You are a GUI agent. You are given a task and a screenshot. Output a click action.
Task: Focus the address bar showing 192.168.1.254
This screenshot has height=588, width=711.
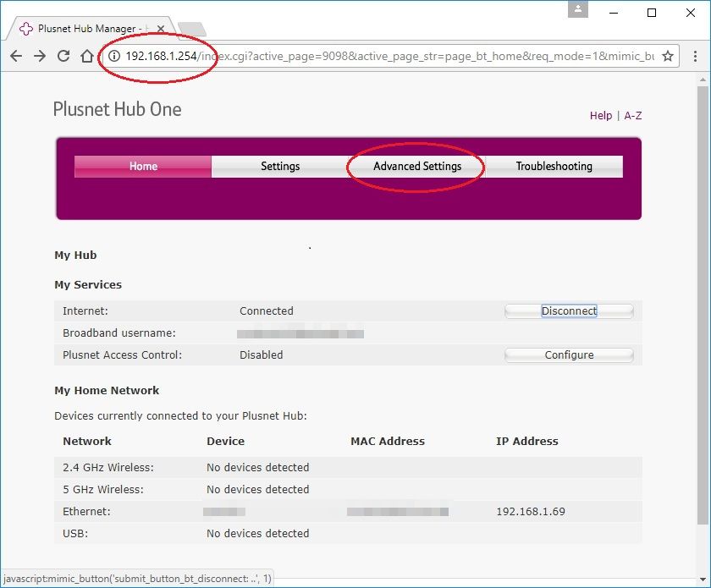381,56
